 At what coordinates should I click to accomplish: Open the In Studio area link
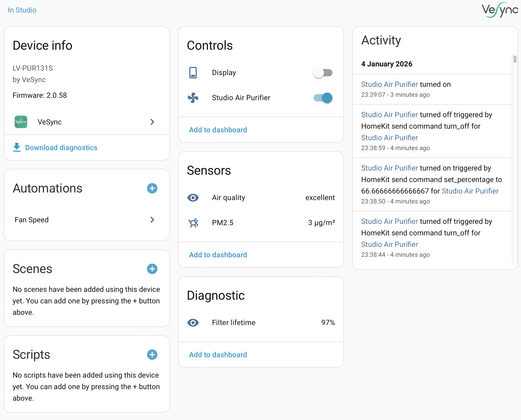22,10
